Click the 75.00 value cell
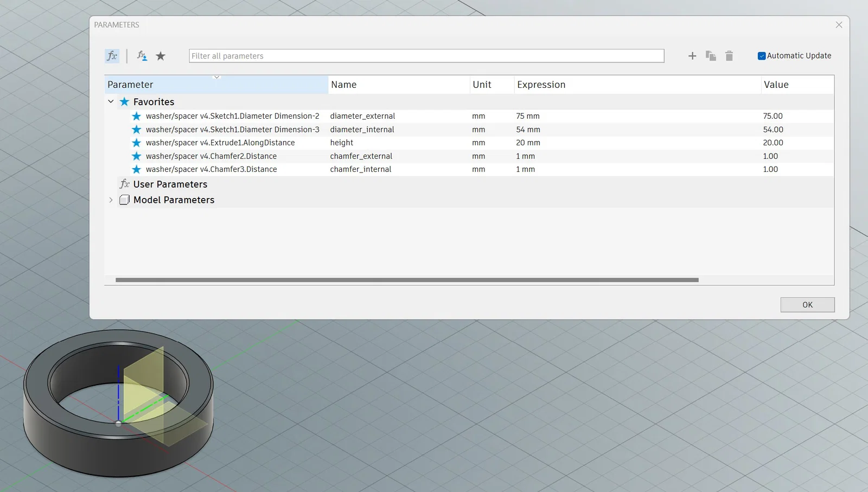 pyautogui.click(x=773, y=116)
